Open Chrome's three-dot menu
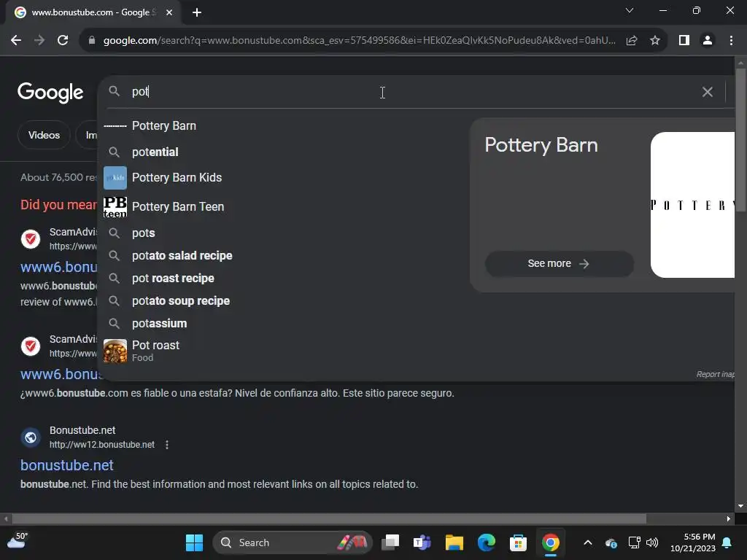 (x=731, y=41)
